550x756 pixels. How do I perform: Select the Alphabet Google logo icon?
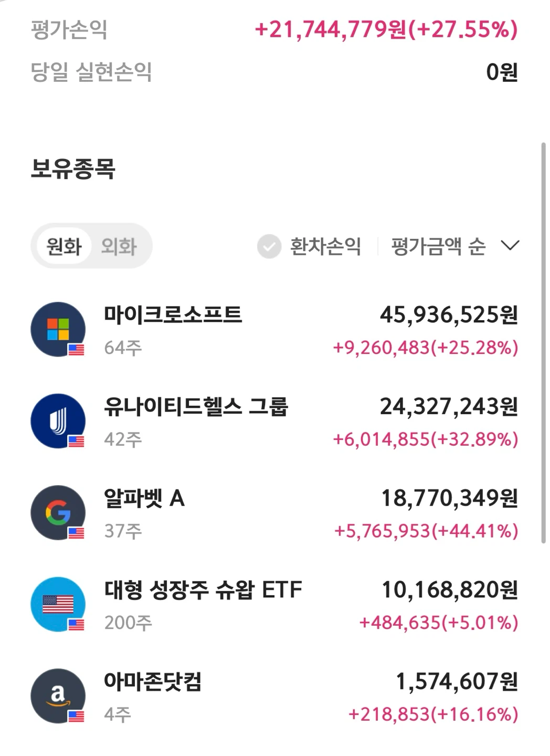click(x=58, y=513)
